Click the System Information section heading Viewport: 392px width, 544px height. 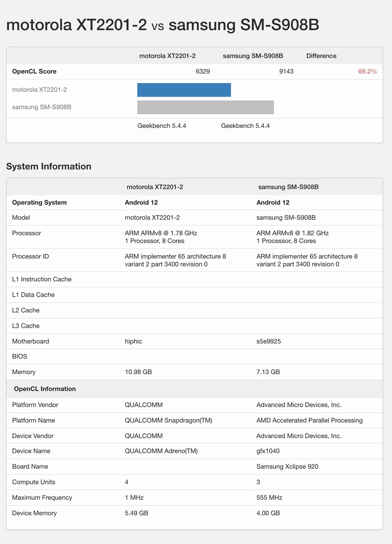[x=48, y=166]
